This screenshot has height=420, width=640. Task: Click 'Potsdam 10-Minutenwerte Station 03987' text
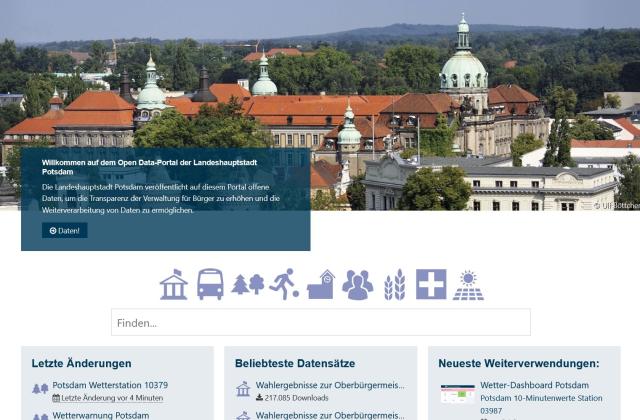click(541, 404)
